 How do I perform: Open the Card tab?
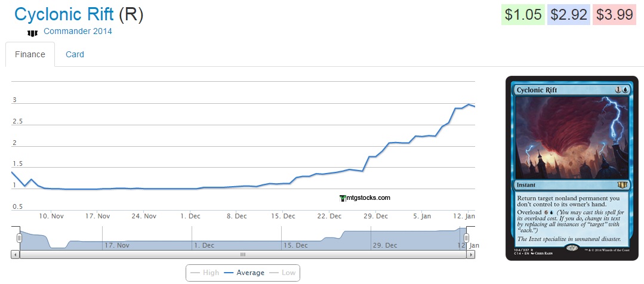[75, 54]
